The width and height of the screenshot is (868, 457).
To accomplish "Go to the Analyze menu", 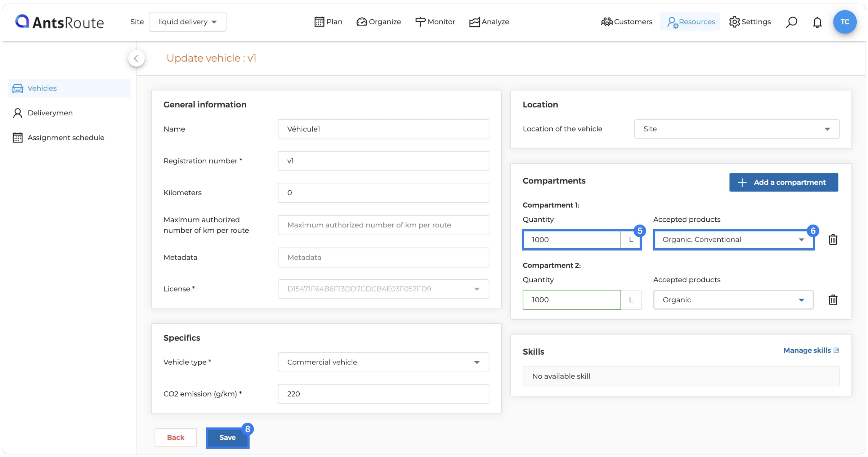I will point(489,22).
